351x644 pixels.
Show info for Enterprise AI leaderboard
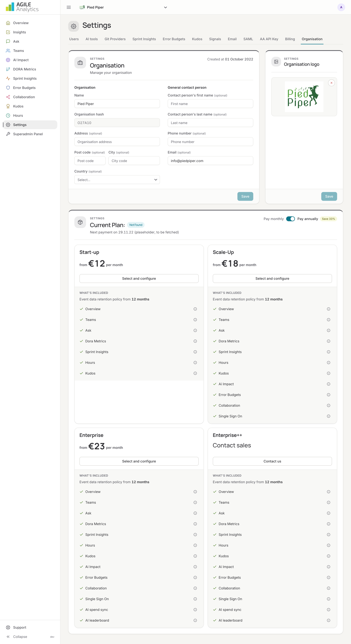pyautogui.click(x=195, y=620)
